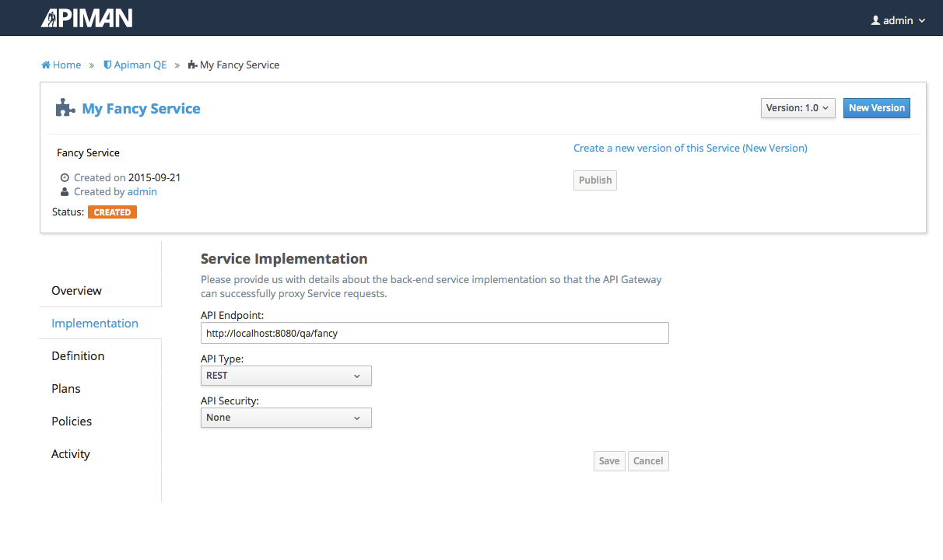
Task: Click the API Security label
Action: (230, 401)
